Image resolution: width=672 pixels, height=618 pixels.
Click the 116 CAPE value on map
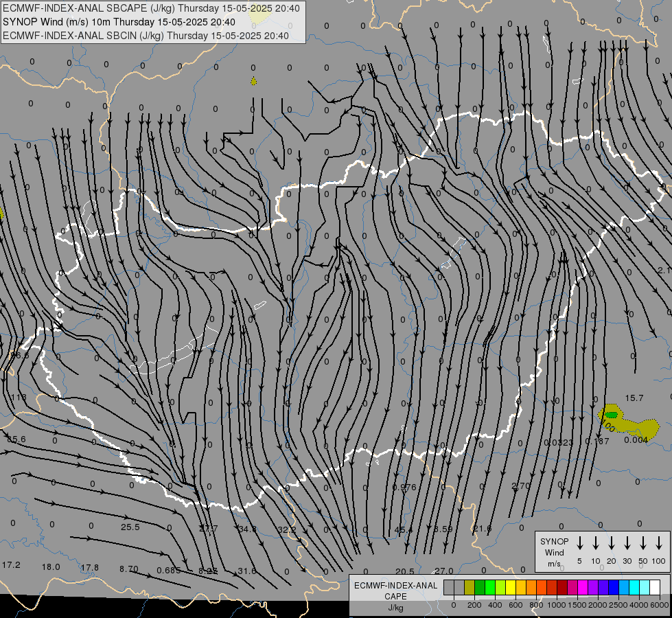pyautogui.click(x=19, y=397)
